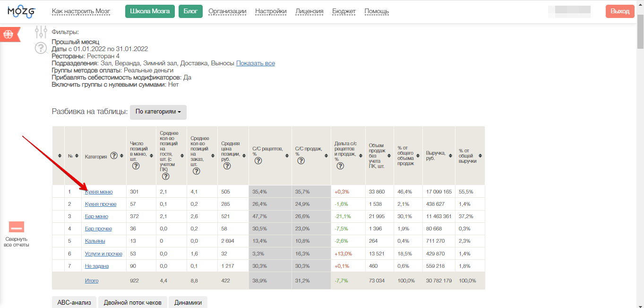
Task: Open the Двойной поток чеков button
Action: [133, 303]
